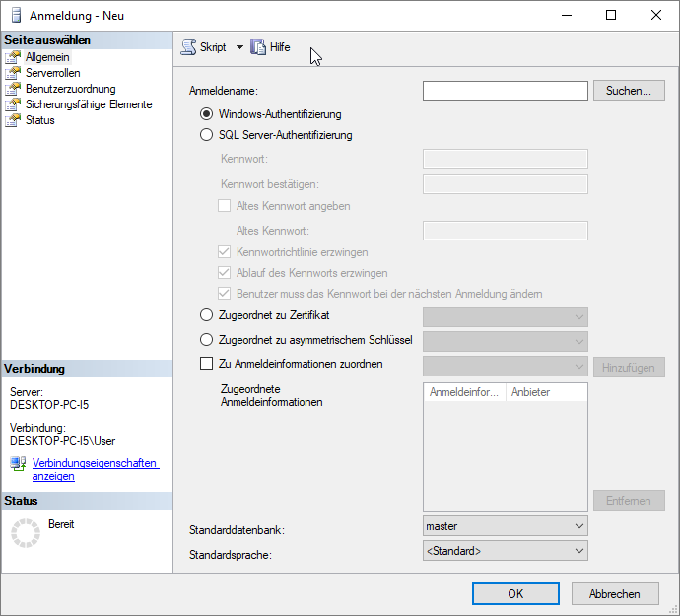Select Windows-Authentifizierung radio button
The height and width of the screenshot is (616, 680).
click(x=207, y=114)
